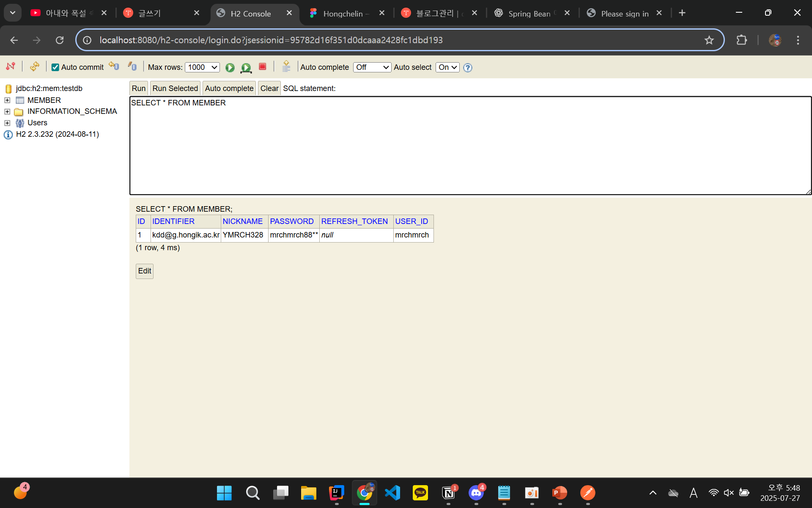Expand the MEMBER table tree node
Viewport: 812px width, 508px height.
(7, 100)
